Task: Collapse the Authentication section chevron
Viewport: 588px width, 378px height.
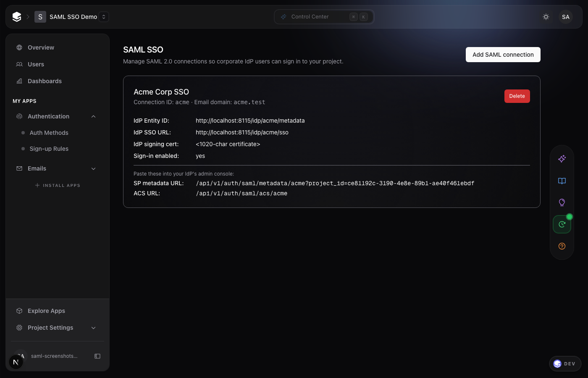Action: pyautogui.click(x=94, y=116)
